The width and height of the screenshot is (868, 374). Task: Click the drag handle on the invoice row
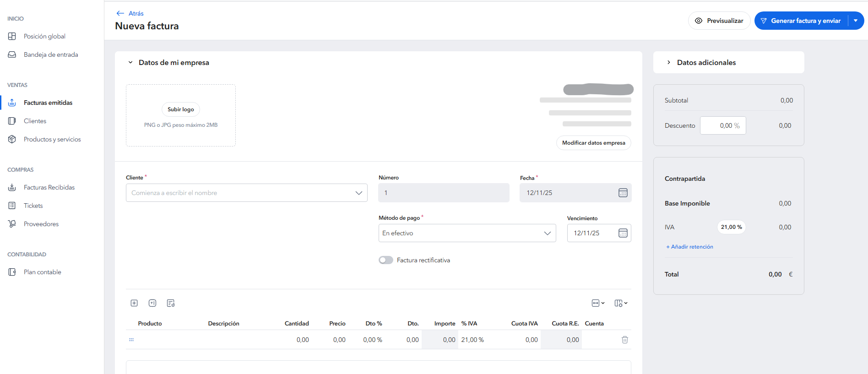[131, 340]
